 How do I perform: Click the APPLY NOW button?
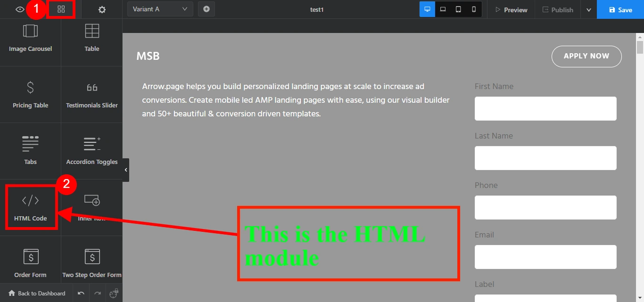pyautogui.click(x=586, y=56)
